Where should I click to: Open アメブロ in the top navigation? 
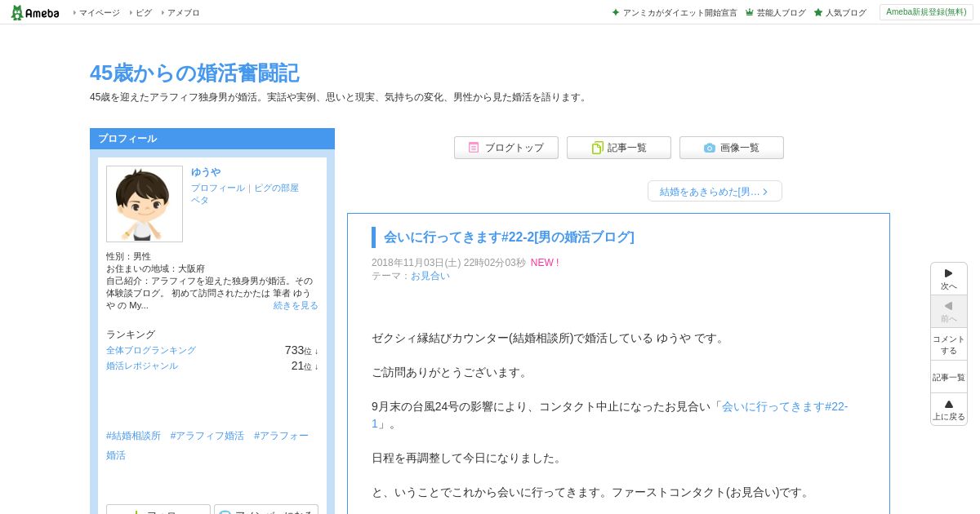183,13
